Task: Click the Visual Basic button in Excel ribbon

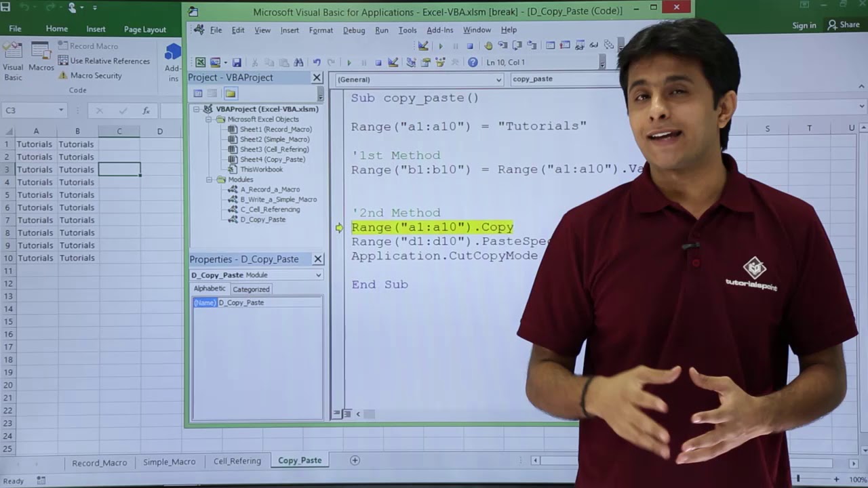Action: click(13, 61)
